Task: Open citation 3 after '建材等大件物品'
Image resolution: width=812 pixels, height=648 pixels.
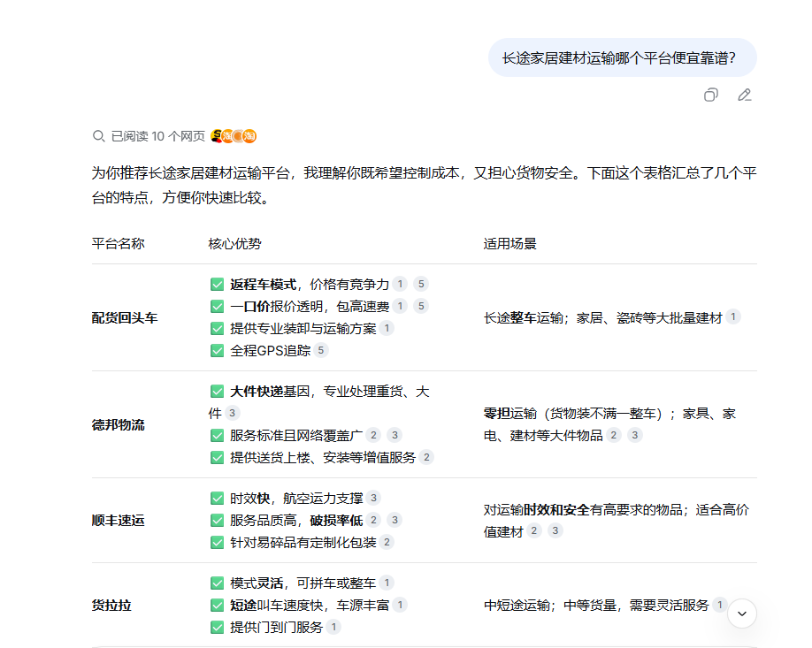Action: [635, 435]
